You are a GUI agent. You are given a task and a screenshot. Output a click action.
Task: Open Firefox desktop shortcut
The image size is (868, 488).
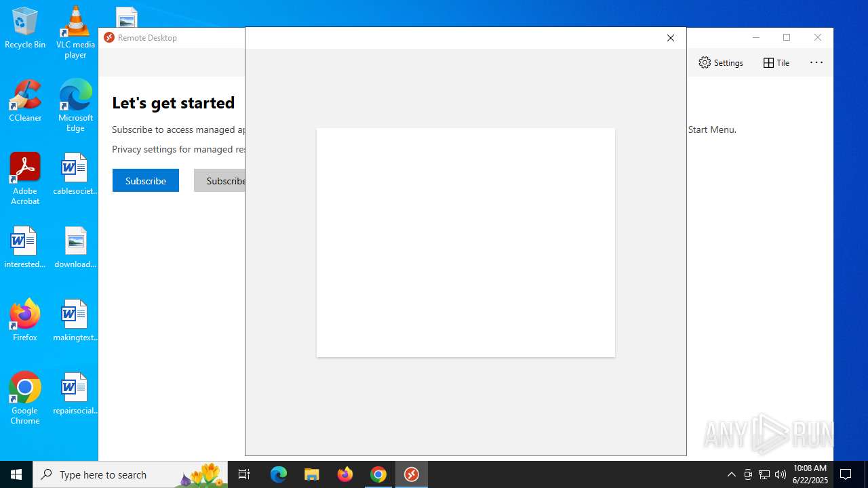(x=25, y=321)
